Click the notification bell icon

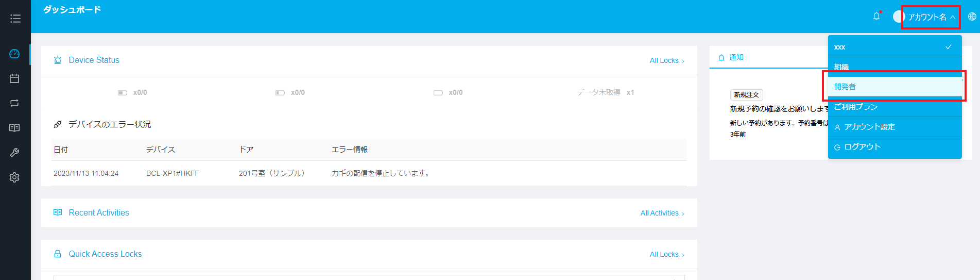coord(876,17)
